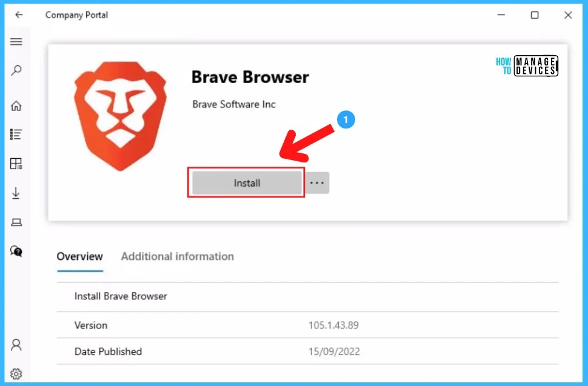Maximize the Company Portal window
588x386 pixels.
click(535, 15)
